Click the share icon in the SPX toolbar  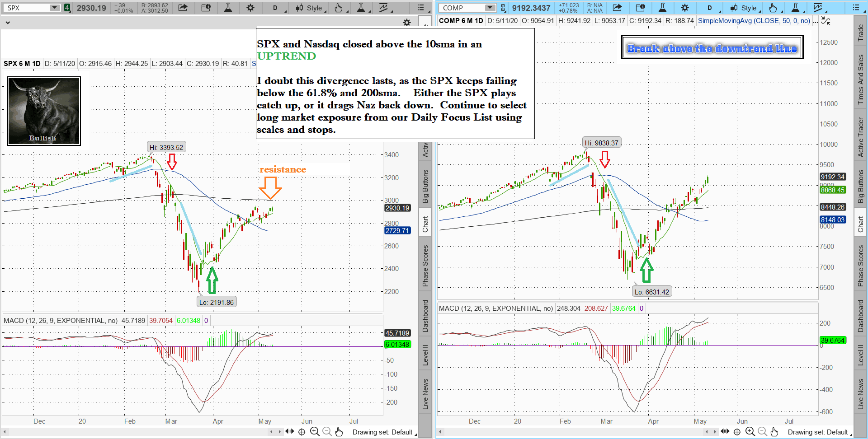pos(183,8)
